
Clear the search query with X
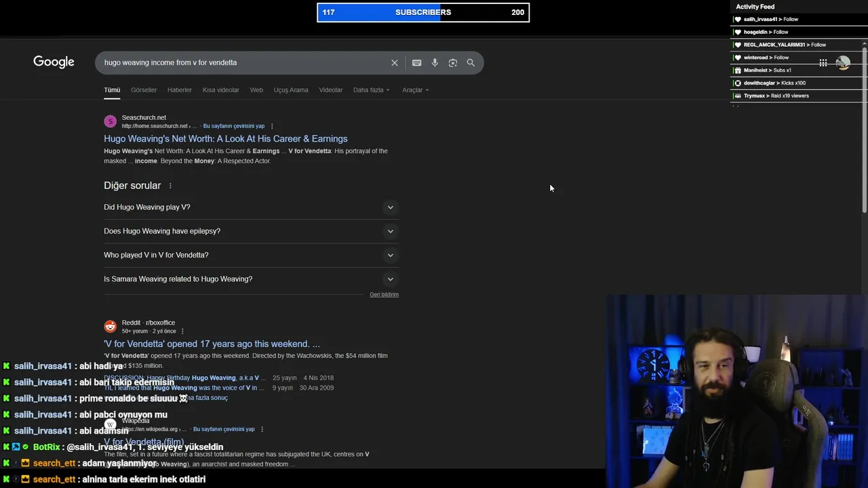click(395, 62)
